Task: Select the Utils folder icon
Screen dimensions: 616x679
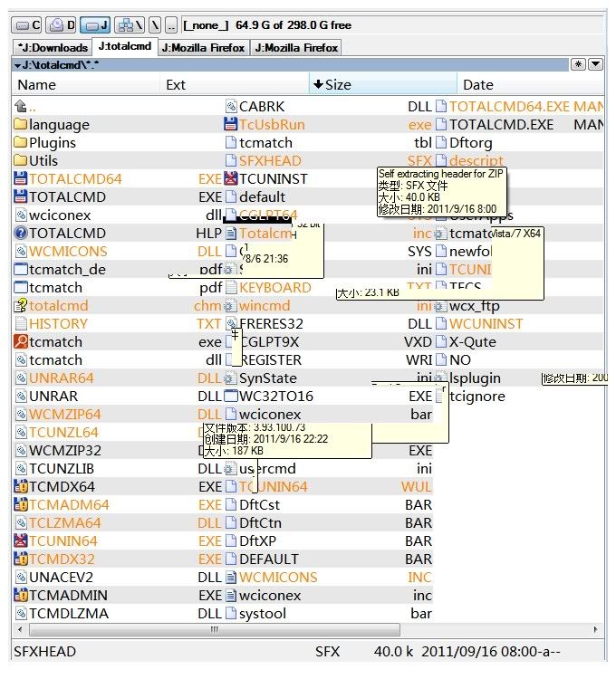Action: (20, 160)
